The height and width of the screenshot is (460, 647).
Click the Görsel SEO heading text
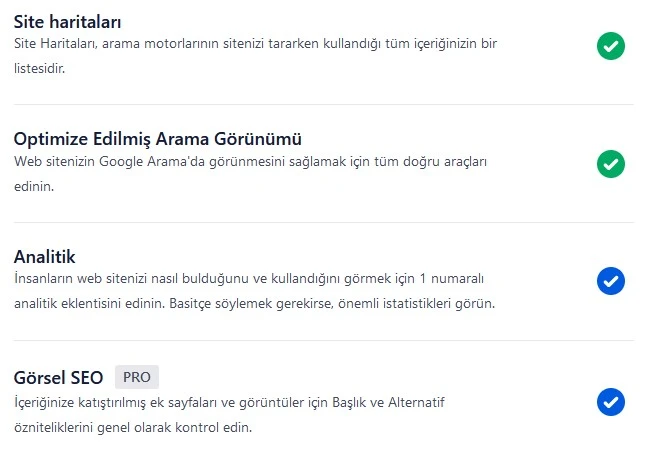59,378
